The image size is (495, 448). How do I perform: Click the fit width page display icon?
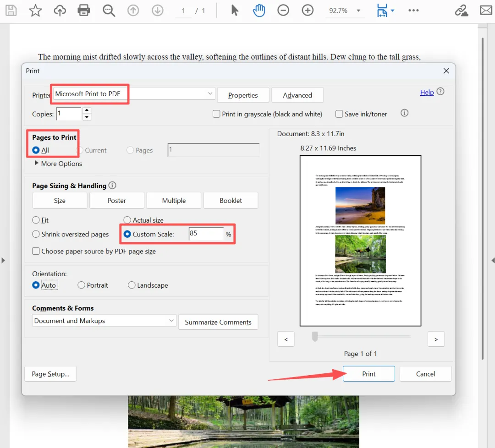pos(382,11)
